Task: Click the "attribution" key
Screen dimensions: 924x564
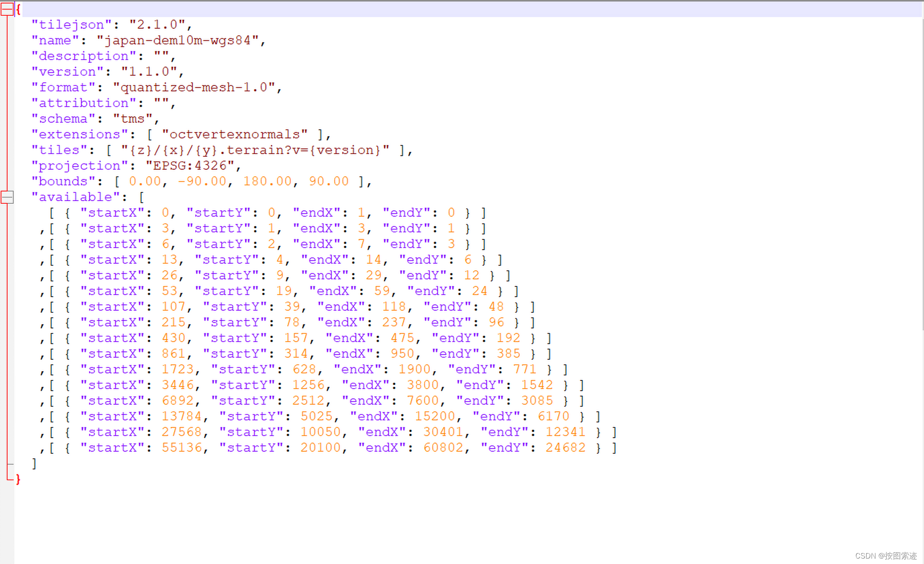Action: [84, 103]
